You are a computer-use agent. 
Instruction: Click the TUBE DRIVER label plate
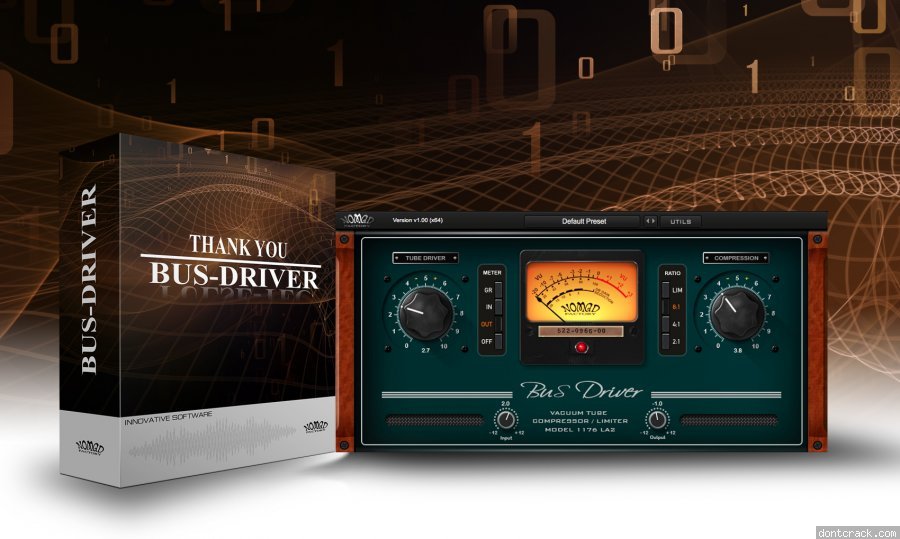[425, 258]
